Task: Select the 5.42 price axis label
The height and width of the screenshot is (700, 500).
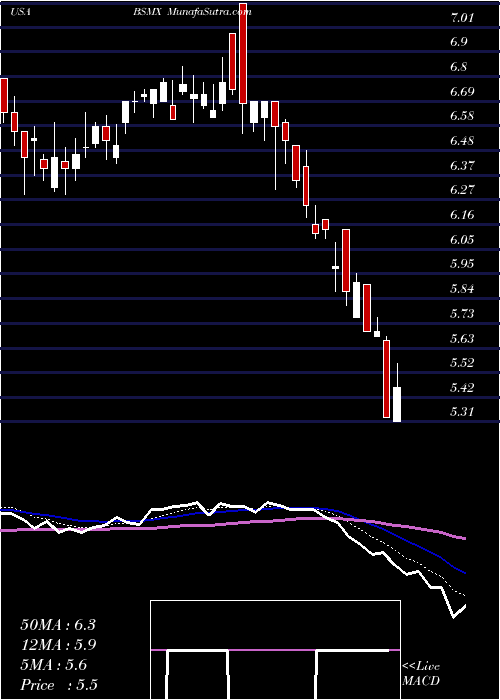Action: (462, 388)
